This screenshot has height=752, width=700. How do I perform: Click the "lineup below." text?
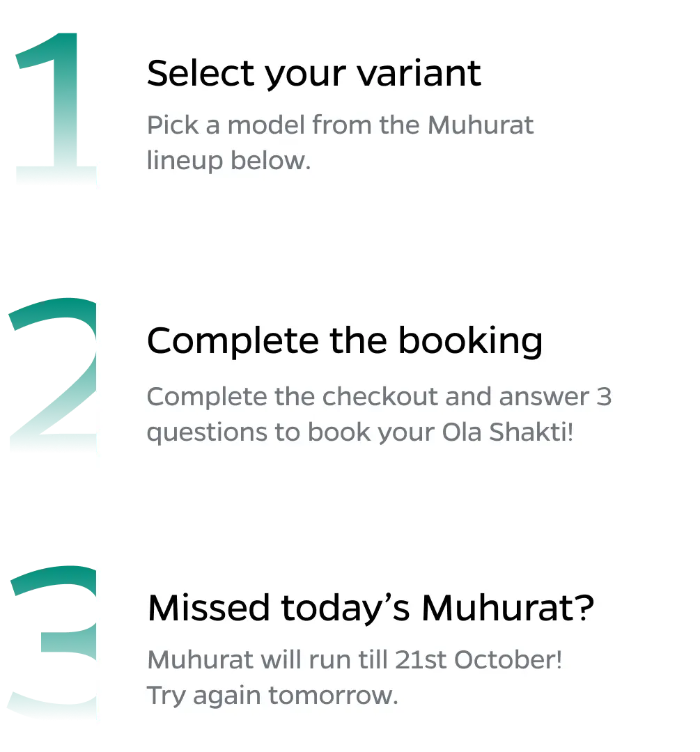228,160
